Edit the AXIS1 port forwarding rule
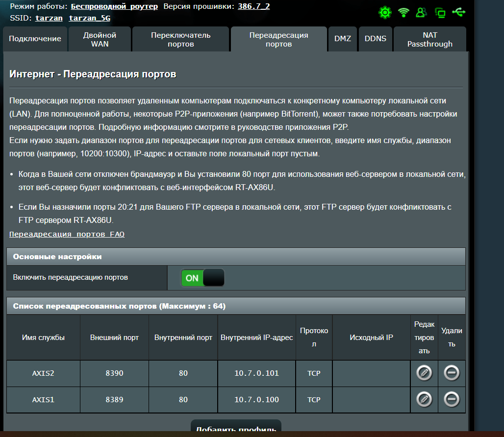504x437 pixels. pyautogui.click(x=424, y=399)
